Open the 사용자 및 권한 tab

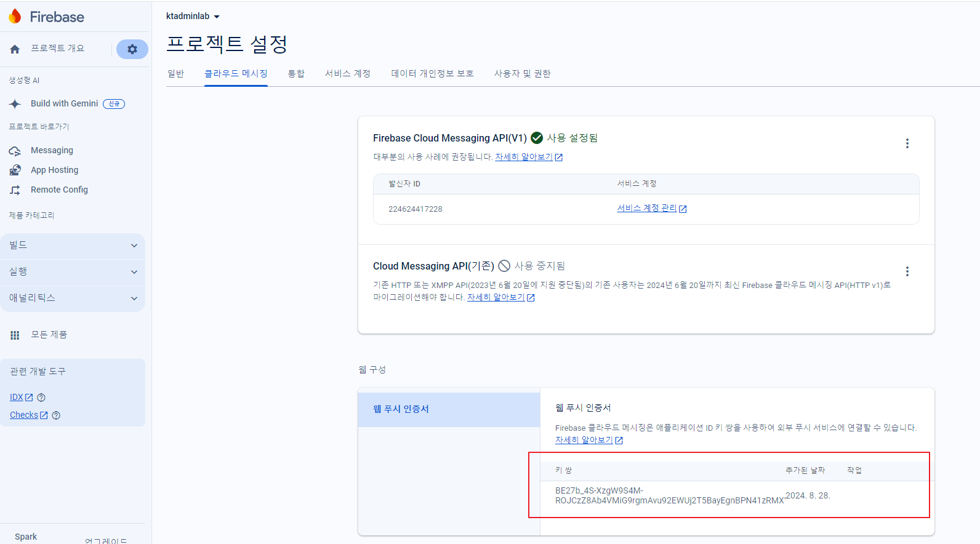(x=523, y=74)
